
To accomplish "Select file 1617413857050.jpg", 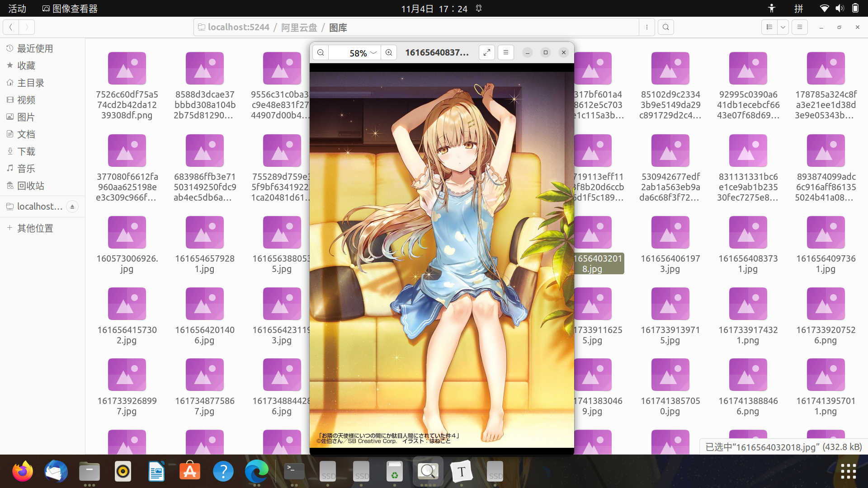I will pyautogui.click(x=670, y=387).
